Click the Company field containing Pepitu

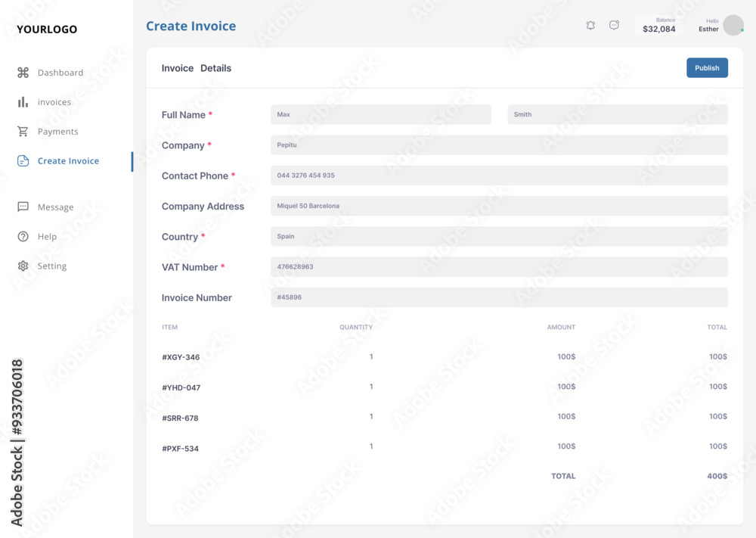[x=499, y=145]
